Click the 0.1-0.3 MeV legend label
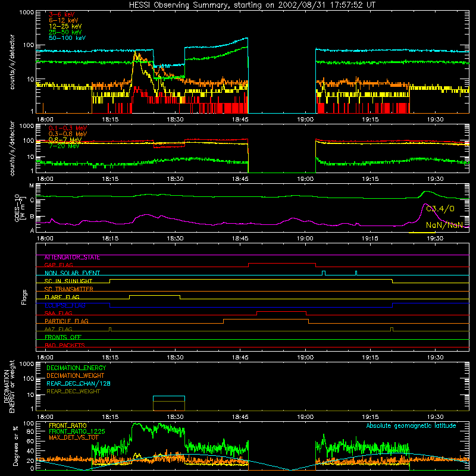Viewport: 476px width, 476px height. click(x=68, y=128)
